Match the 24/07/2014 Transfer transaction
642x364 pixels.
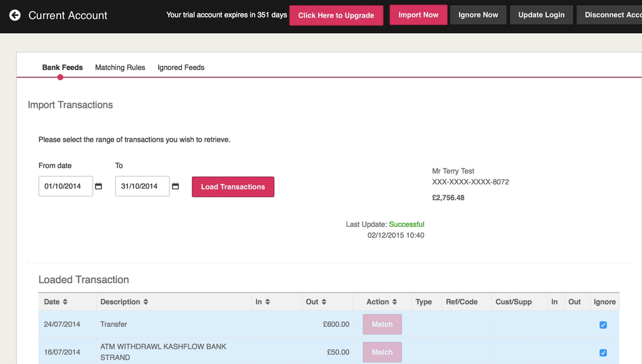pyautogui.click(x=382, y=325)
